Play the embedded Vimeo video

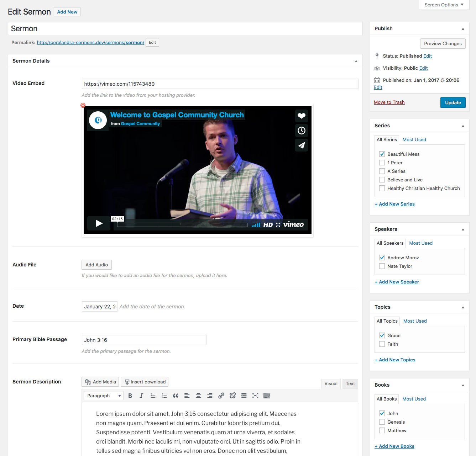(99, 223)
